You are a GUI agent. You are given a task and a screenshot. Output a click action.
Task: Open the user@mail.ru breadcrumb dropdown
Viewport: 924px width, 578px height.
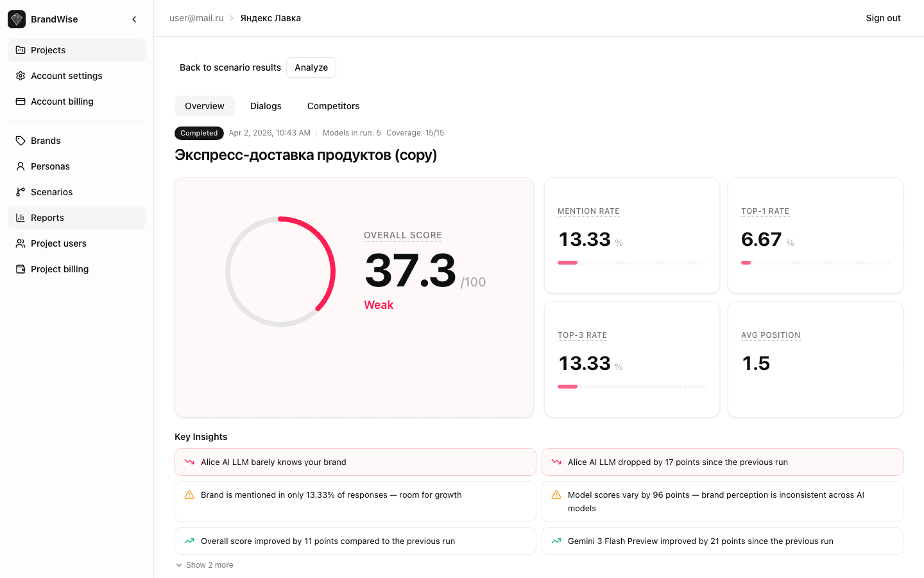coord(196,18)
